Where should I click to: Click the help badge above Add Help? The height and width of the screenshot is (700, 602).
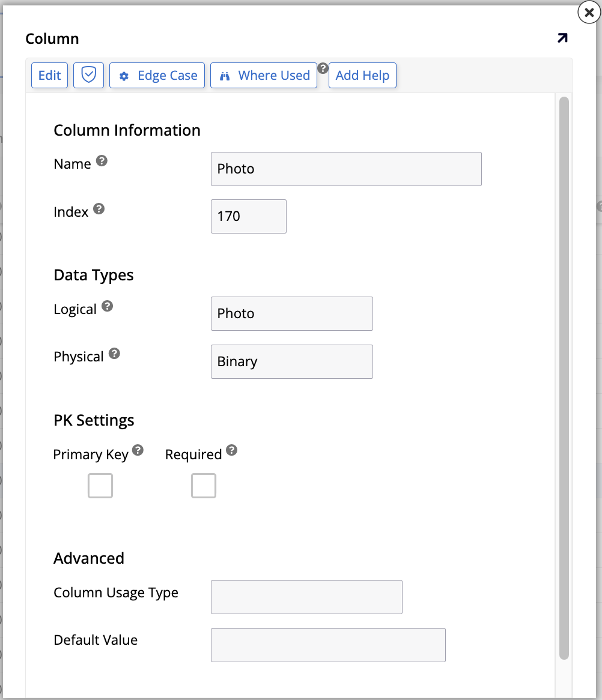click(x=323, y=68)
